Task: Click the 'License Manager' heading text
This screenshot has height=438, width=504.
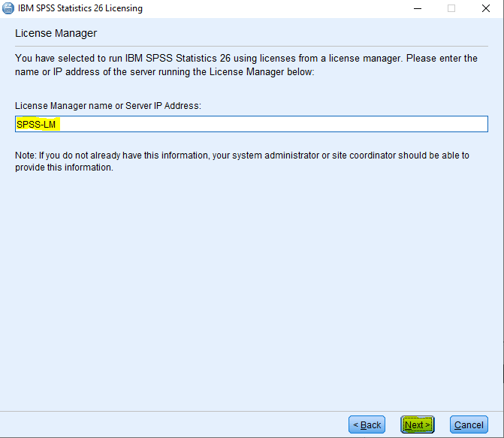Action: tap(56, 34)
